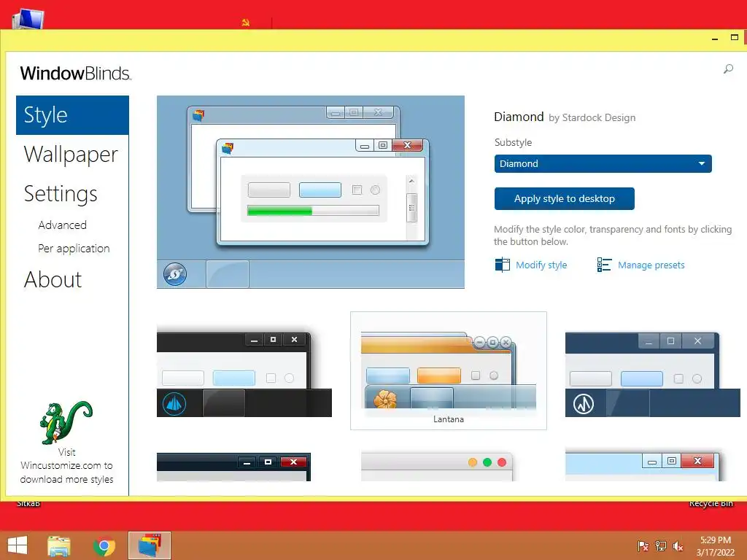Image resolution: width=747 pixels, height=560 pixels.
Task: Open Per application settings
Action: point(74,249)
